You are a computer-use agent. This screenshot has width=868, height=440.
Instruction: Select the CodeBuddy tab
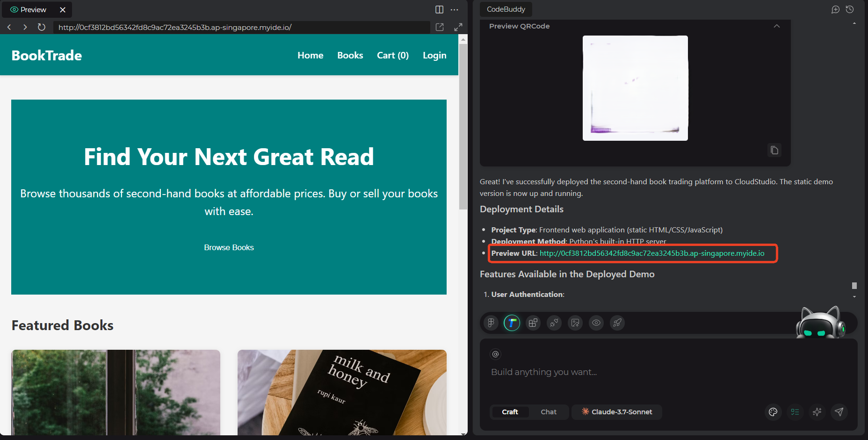(x=506, y=9)
